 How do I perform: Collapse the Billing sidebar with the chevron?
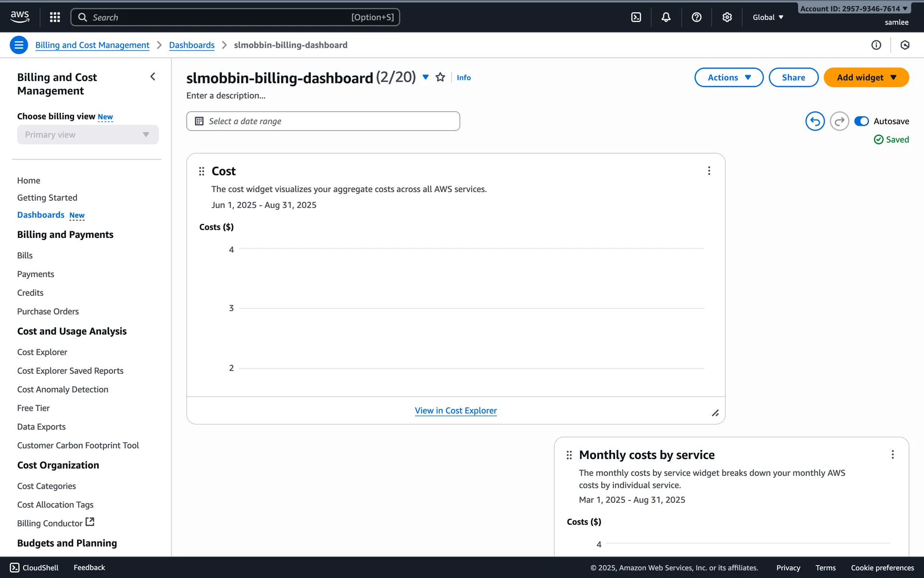pos(153,77)
